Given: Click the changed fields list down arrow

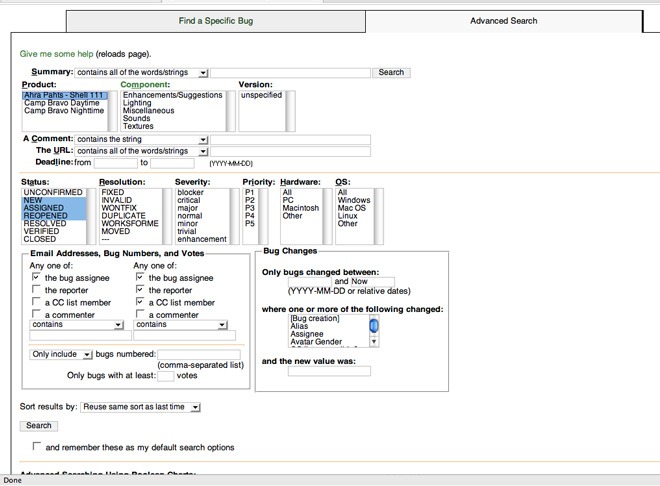Looking at the screenshot, I should coord(374,342).
